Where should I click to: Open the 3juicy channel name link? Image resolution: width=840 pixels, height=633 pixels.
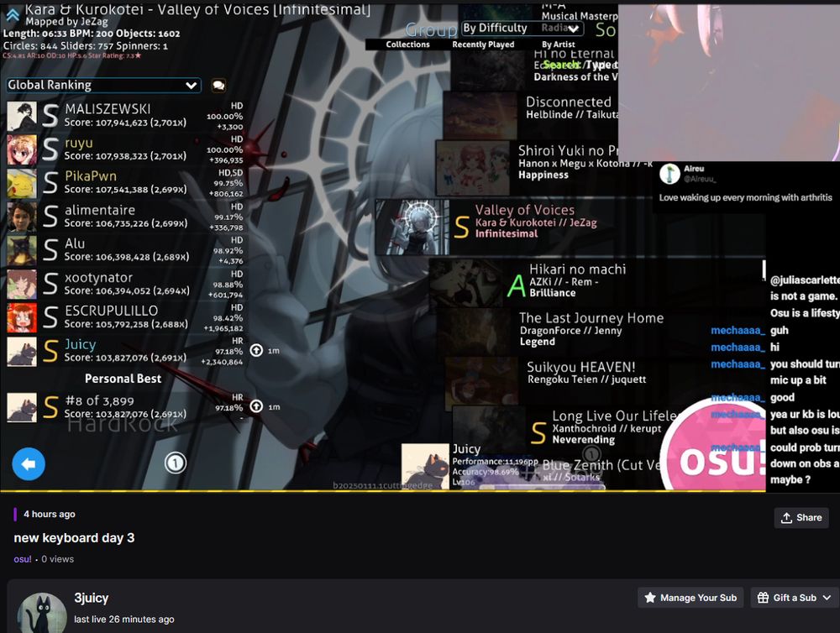(x=91, y=599)
